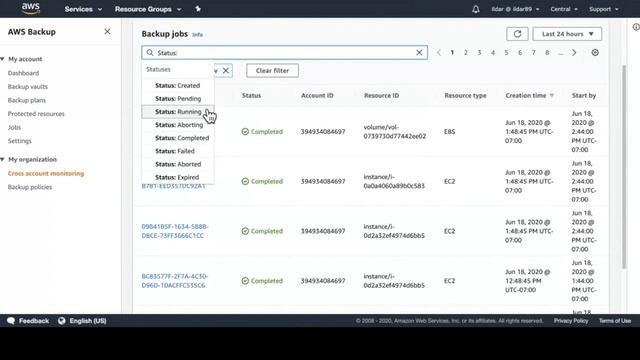Click the EBS resource type cell
This screenshot has width=640, height=360.
point(449,132)
